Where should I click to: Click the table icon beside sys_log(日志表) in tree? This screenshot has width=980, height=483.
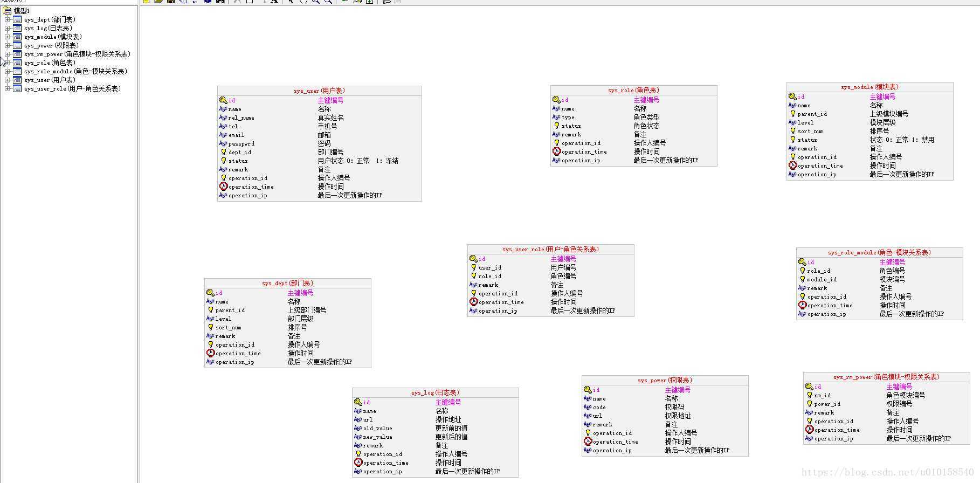pos(17,28)
